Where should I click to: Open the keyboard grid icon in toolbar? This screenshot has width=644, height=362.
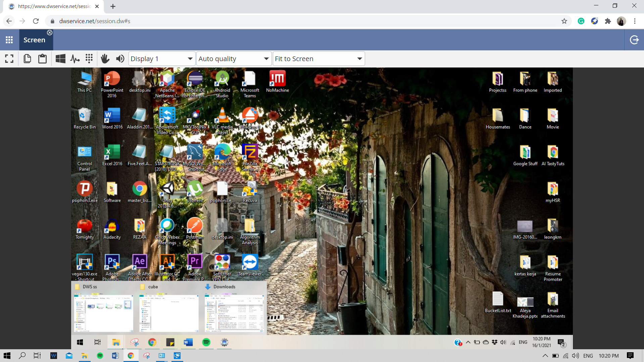(89, 59)
